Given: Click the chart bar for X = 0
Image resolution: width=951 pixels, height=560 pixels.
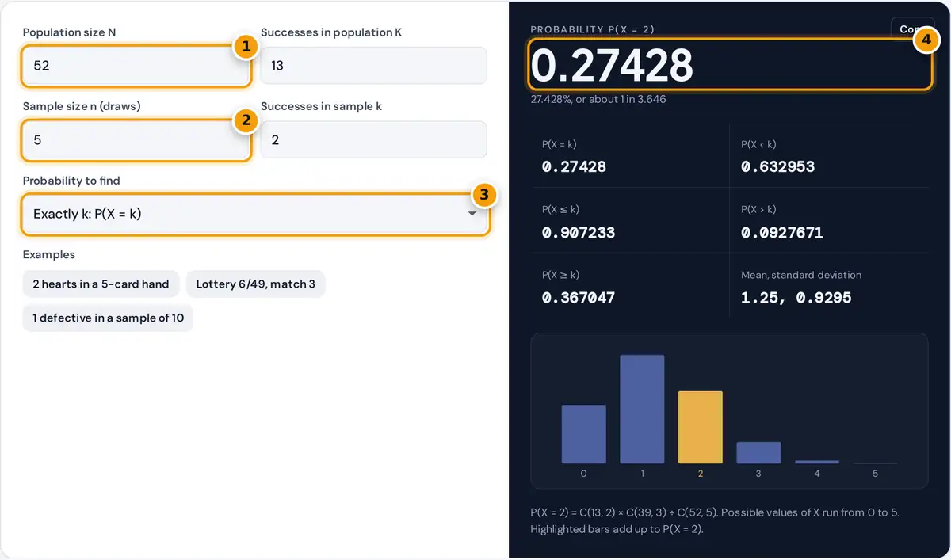Looking at the screenshot, I should [584, 434].
